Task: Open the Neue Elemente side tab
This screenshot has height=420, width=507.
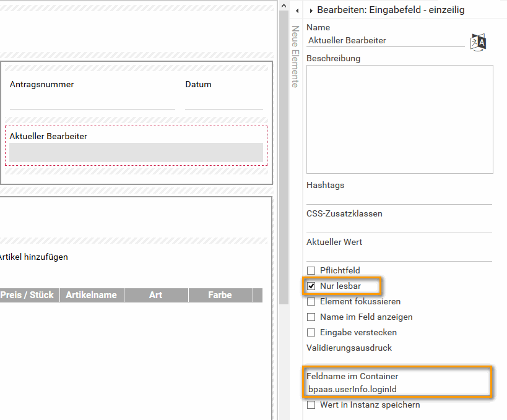Action: 295,57
